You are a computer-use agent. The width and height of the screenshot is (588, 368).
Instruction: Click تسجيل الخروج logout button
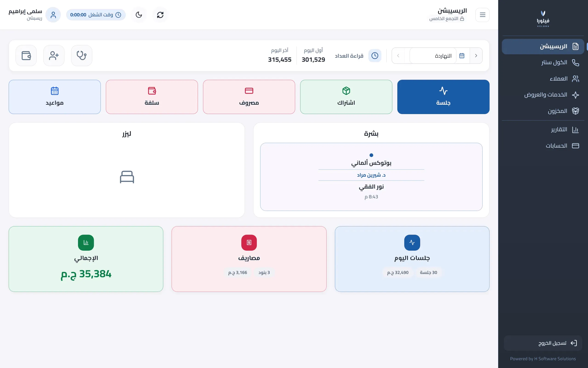(x=543, y=343)
